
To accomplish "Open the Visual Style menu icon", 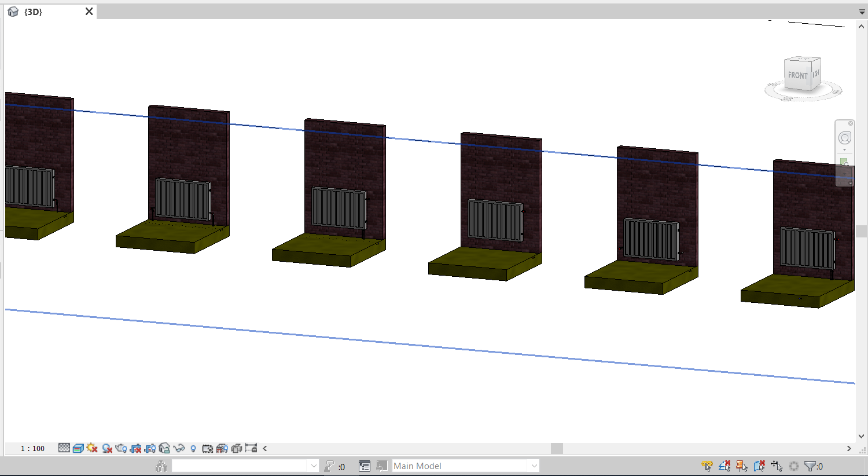I will (x=78, y=448).
